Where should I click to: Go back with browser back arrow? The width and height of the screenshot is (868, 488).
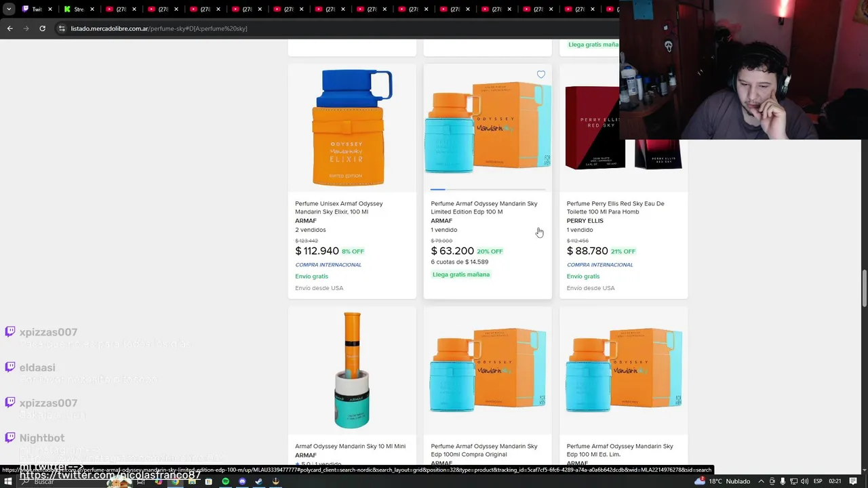coord(9,28)
